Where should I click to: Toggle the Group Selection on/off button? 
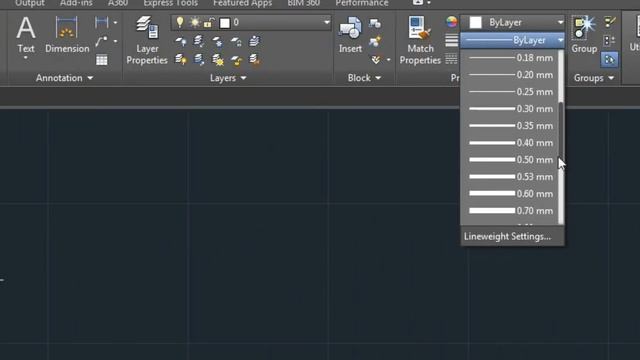point(609,60)
